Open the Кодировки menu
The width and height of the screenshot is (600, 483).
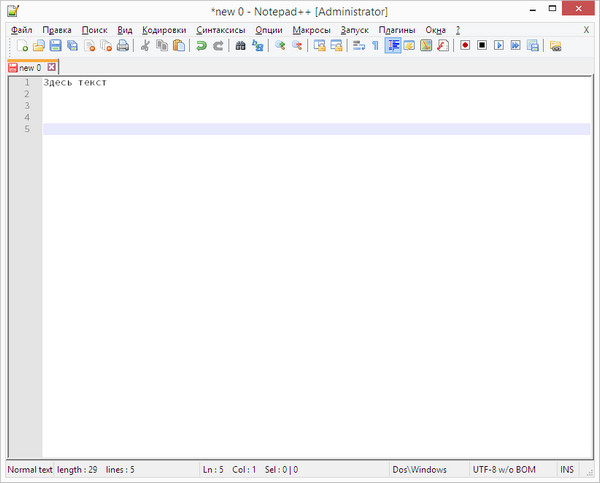point(164,30)
